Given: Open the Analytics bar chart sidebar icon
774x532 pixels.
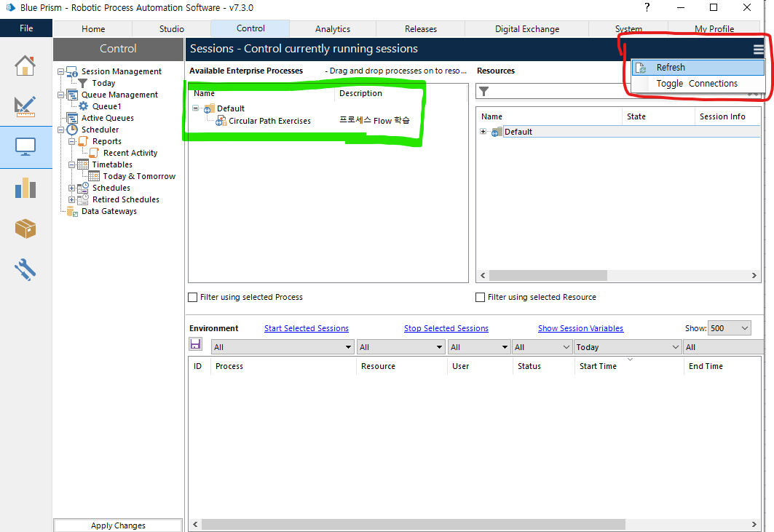Looking at the screenshot, I should (25, 188).
